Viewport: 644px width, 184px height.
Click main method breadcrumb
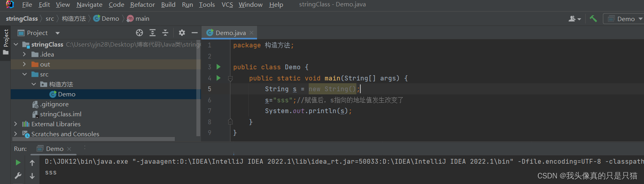click(138, 18)
